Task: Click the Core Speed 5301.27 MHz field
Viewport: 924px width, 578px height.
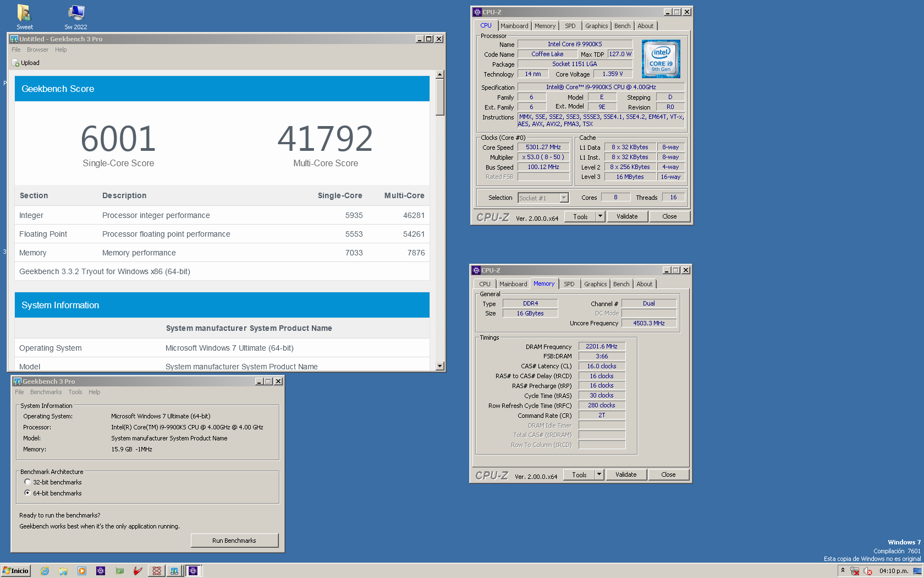Action: click(x=543, y=147)
